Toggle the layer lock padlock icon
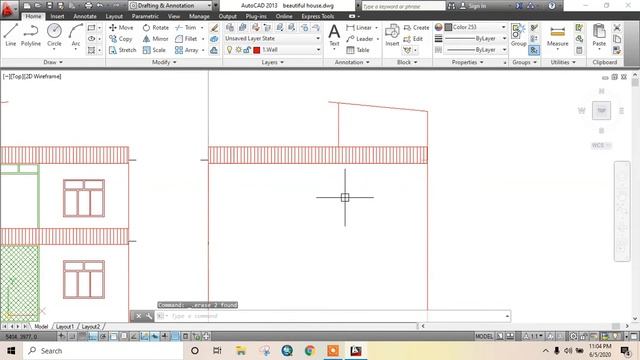The width and height of the screenshot is (640, 360). 247,50
